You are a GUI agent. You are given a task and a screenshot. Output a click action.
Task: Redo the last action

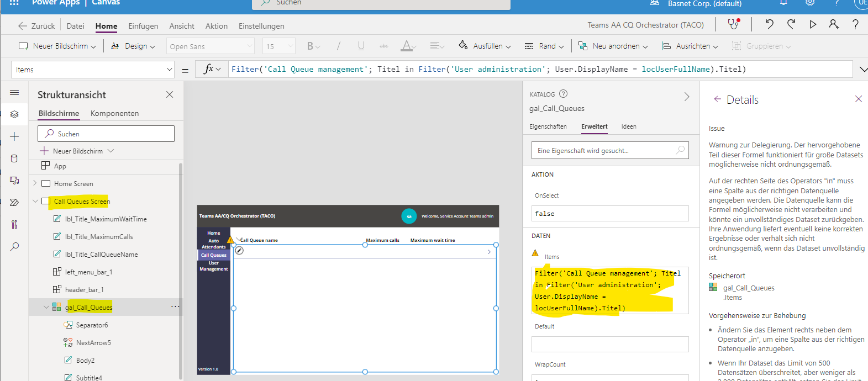tap(791, 24)
